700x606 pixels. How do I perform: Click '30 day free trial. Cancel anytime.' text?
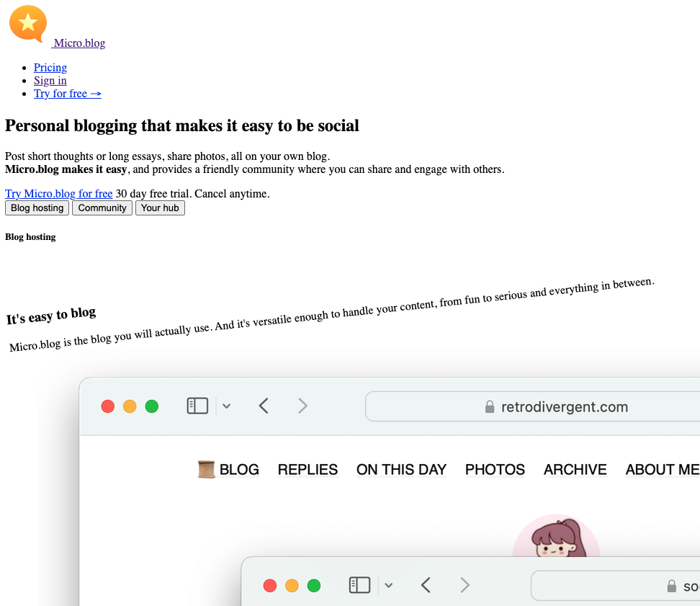(192, 193)
